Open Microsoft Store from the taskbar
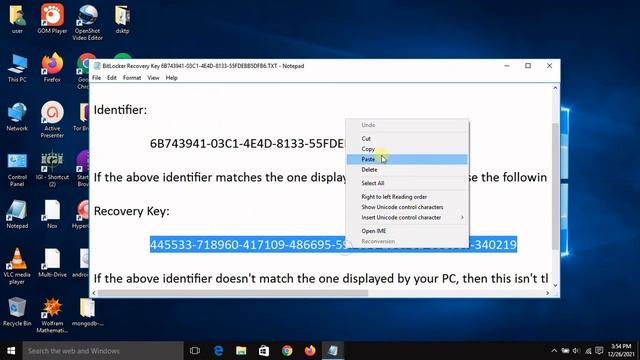Viewport: 640px width, 360px height. click(x=264, y=351)
